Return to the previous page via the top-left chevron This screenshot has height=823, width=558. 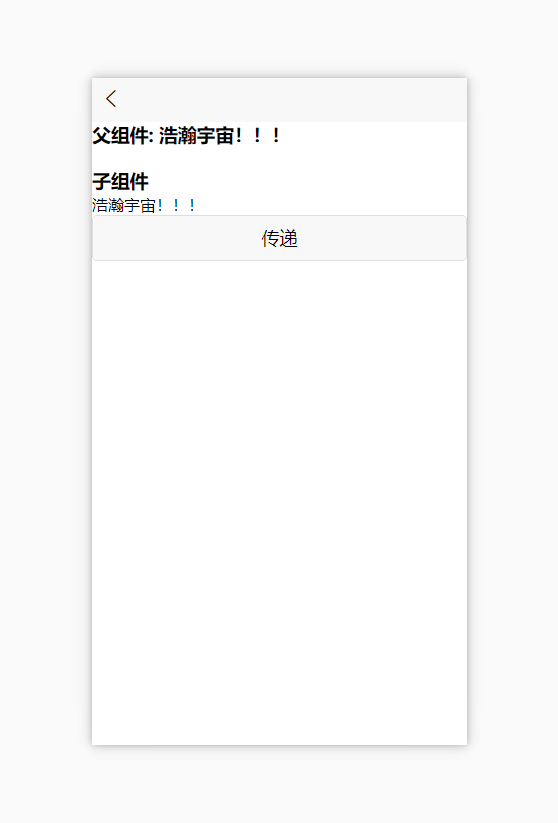click(x=111, y=99)
